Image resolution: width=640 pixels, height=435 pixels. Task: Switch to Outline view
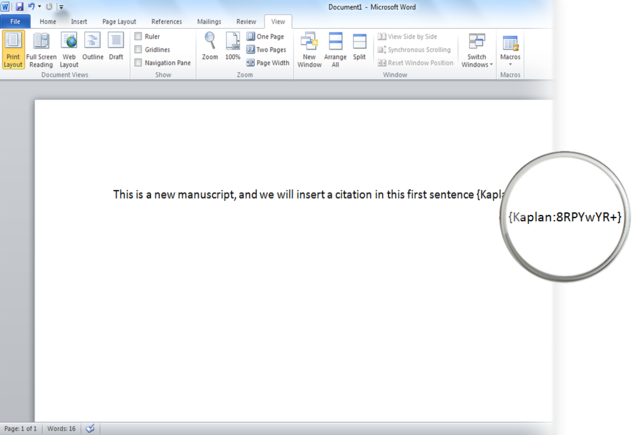click(x=93, y=46)
